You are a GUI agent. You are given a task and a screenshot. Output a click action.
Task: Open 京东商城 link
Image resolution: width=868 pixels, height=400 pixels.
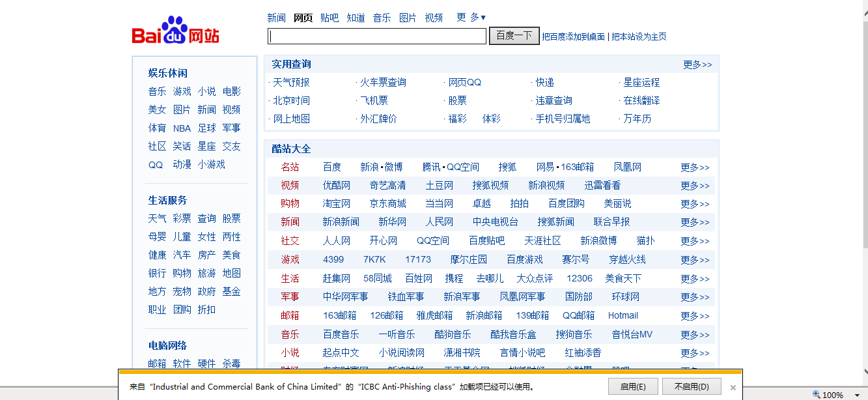pyautogui.click(x=388, y=204)
